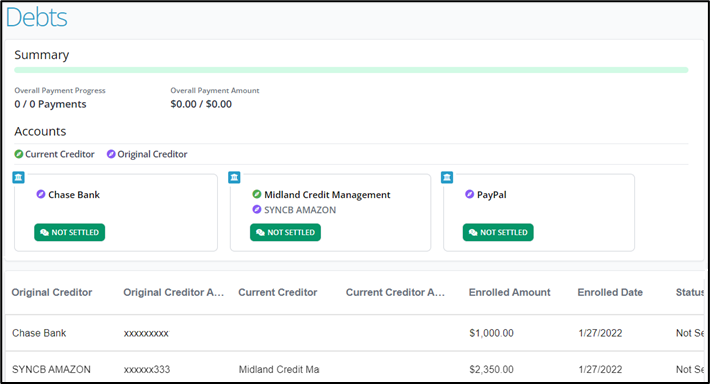Click the bank icon on Midland Credit Management card
This screenshot has height=384, width=710.
click(234, 177)
